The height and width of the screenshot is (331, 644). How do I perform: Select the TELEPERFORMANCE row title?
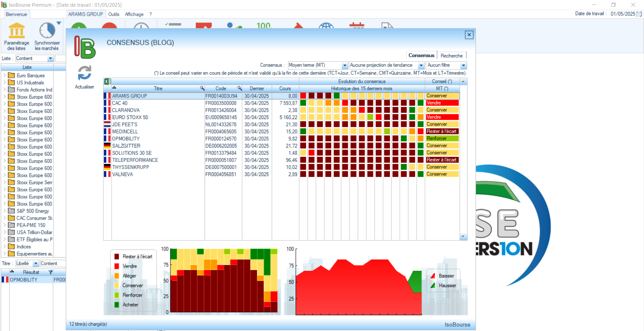(135, 160)
